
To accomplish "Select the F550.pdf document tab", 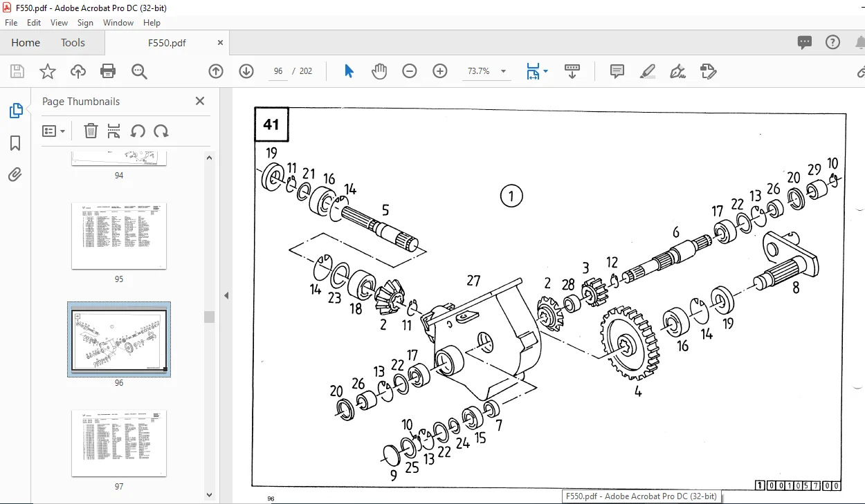I will click(x=167, y=43).
